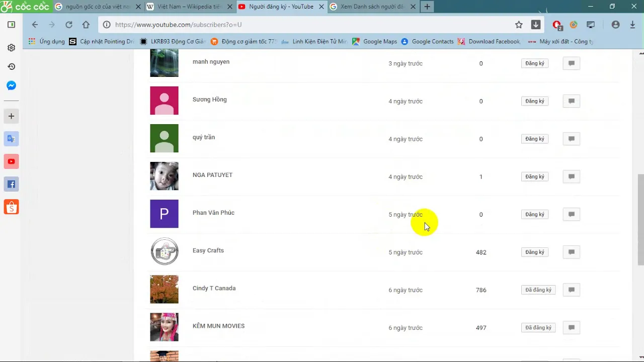The width and height of the screenshot is (644, 362).
Task: Send message to quý trần
Action: (x=571, y=139)
